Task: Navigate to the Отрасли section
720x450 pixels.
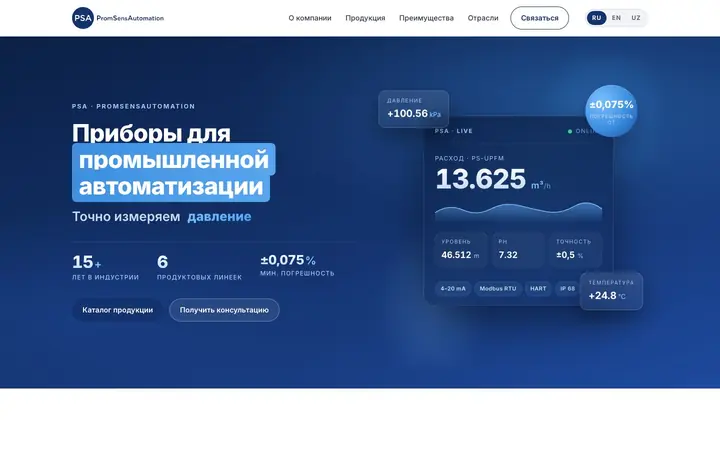Action: coord(483,18)
